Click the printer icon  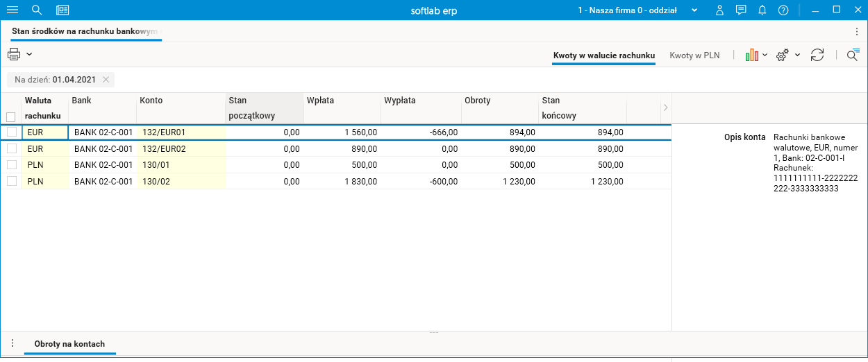[14, 54]
